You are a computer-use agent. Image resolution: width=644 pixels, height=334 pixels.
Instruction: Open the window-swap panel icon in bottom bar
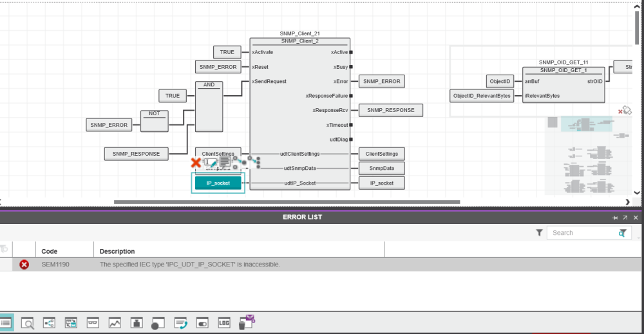pos(71,323)
